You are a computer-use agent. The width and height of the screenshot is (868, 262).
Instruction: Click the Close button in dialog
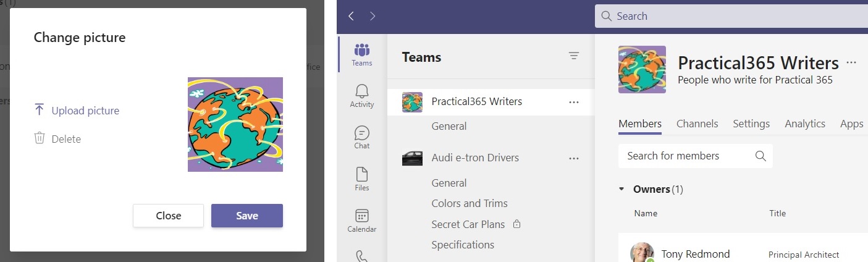(x=168, y=216)
